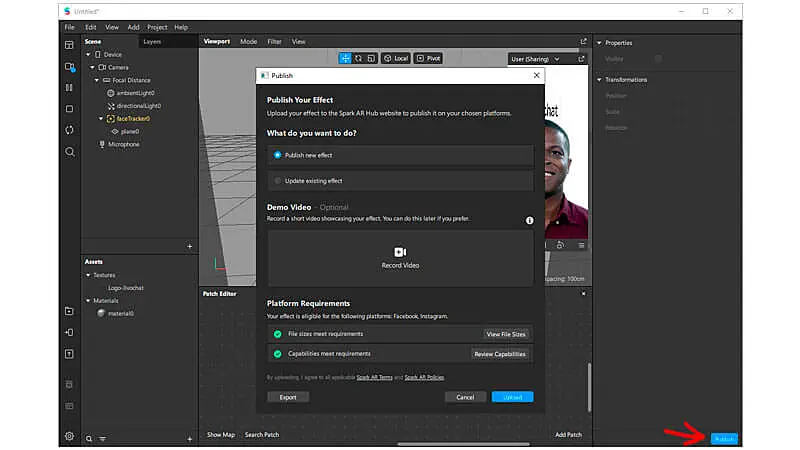
Task: Select the rotate manipulator tool
Action: click(358, 59)
